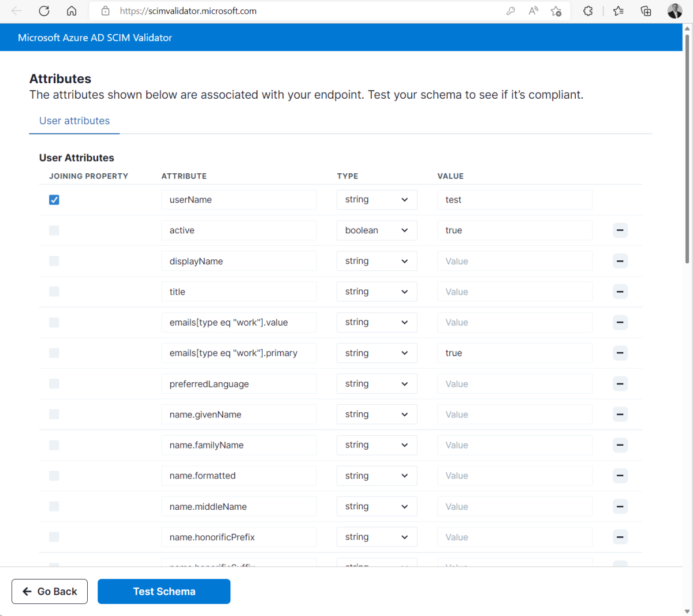Open the browser profile avatar
693x616 pixels.
pos(675,11)
